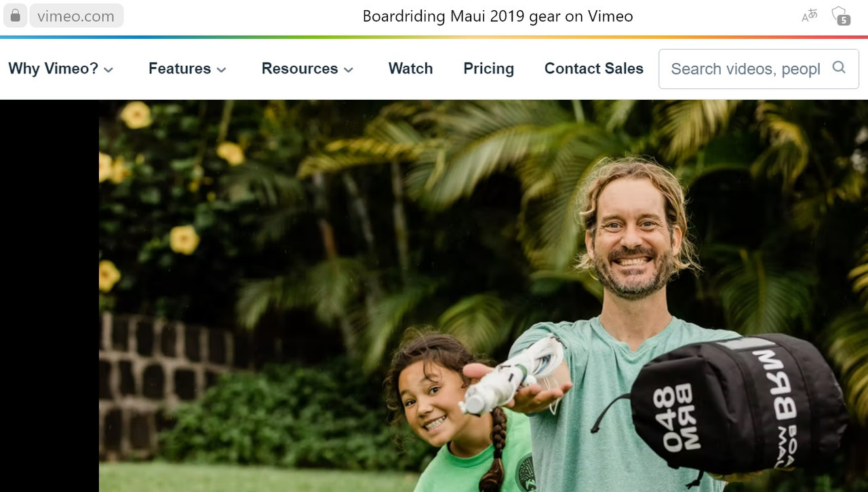Click the black BRM gear bag in video
Screen dimensions: 868x492
736,405
